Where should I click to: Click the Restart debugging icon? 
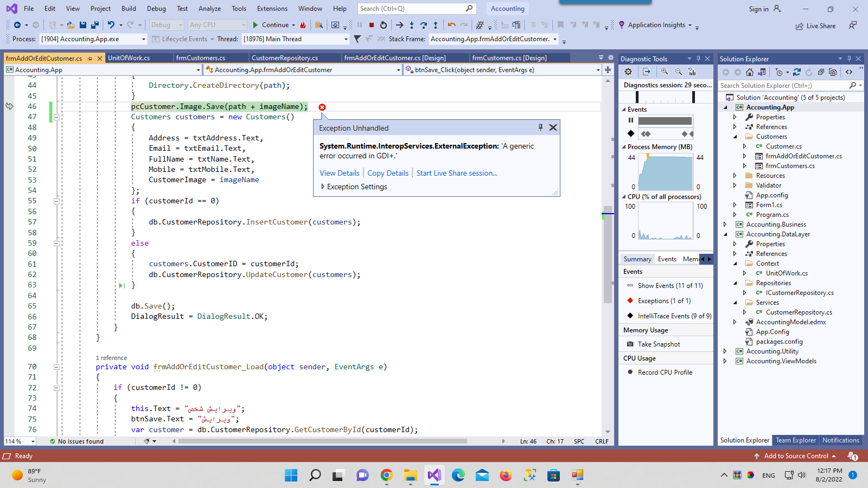[x=384, y=25]
